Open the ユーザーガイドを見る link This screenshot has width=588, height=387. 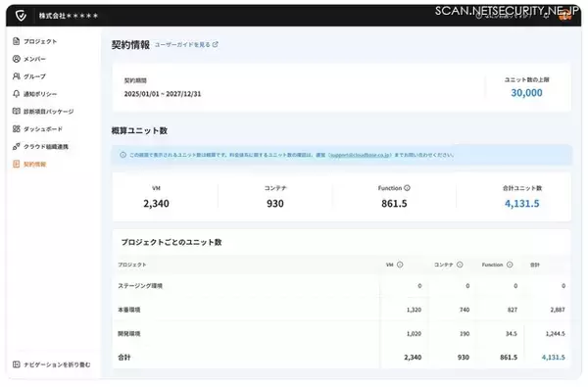tap(186, 45)
